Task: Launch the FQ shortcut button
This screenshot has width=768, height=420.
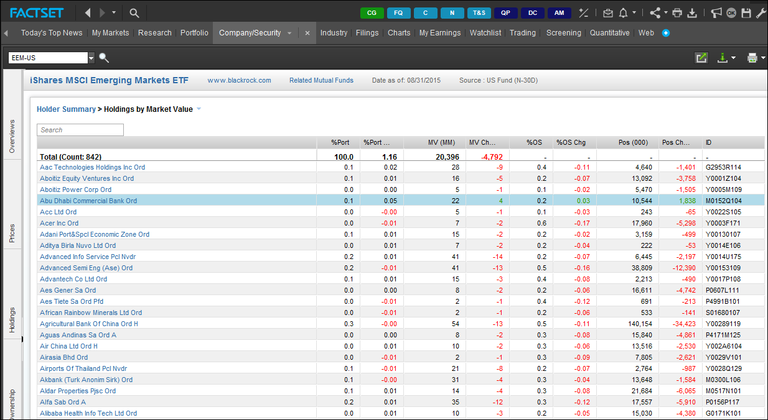Action: coord(399,13)
